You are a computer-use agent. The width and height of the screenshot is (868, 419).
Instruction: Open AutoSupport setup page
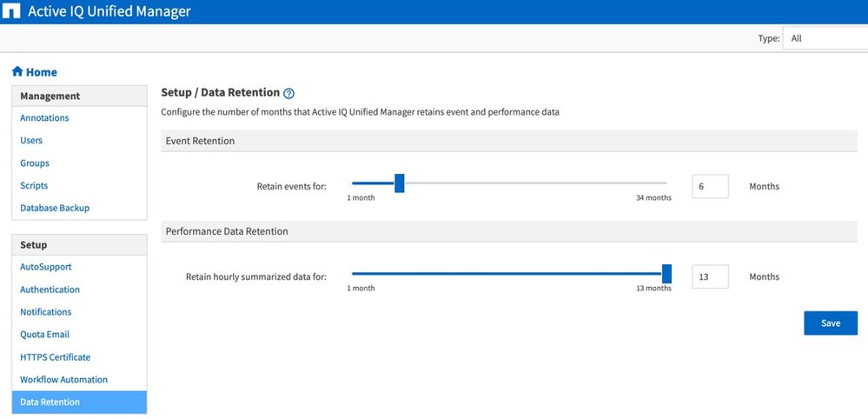coord(46,267)
